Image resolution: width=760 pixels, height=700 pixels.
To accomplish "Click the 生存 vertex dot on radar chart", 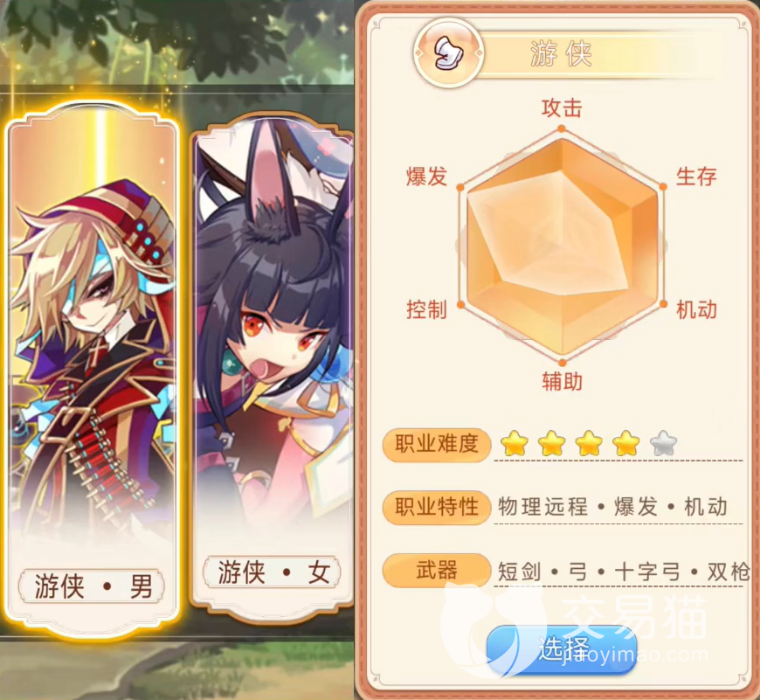I will click(x=663, y=187).
